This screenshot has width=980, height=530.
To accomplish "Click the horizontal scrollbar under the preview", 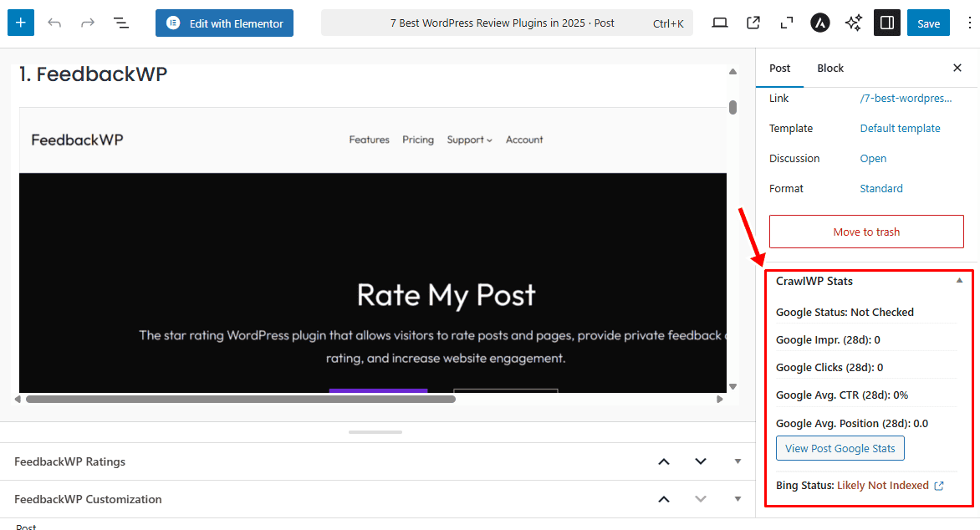I will (241, 399).
